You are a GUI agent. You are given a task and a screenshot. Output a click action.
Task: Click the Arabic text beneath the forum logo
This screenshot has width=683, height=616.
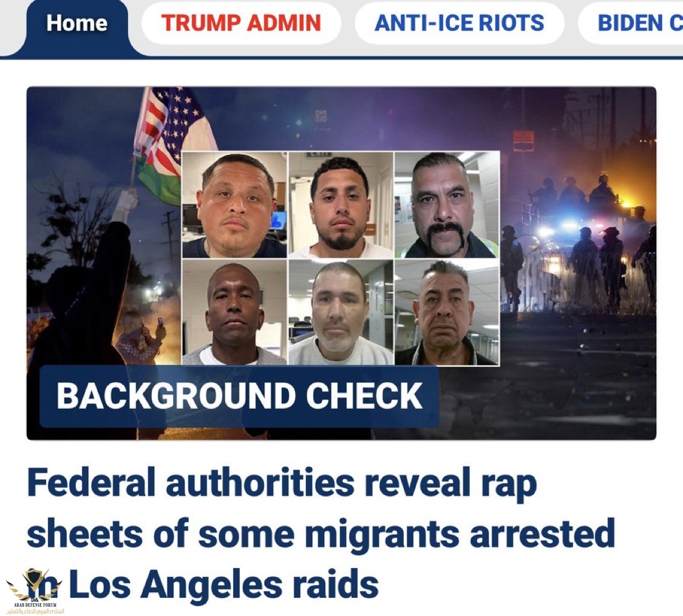coord(35,611)
